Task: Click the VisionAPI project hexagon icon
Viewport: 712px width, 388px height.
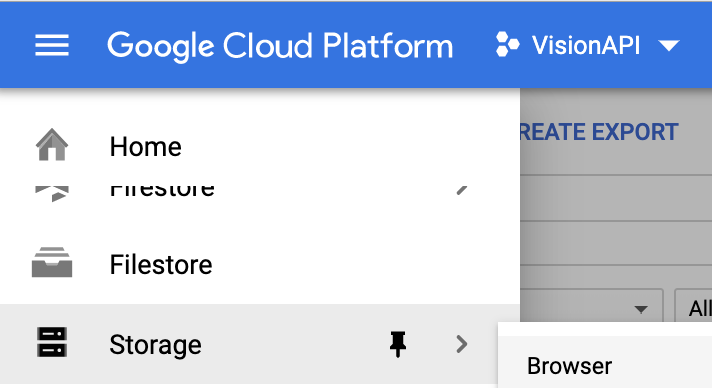Action: point(507,45)
